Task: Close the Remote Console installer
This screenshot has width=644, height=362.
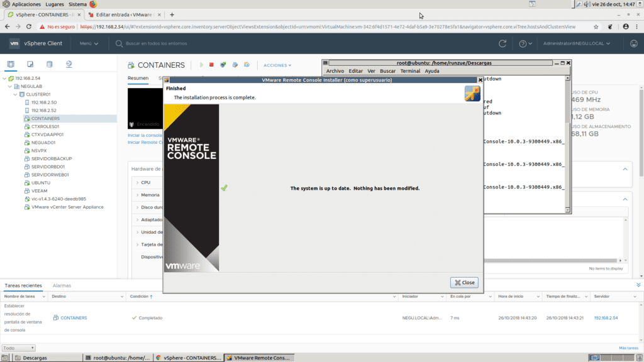Action: pos(464,282)
